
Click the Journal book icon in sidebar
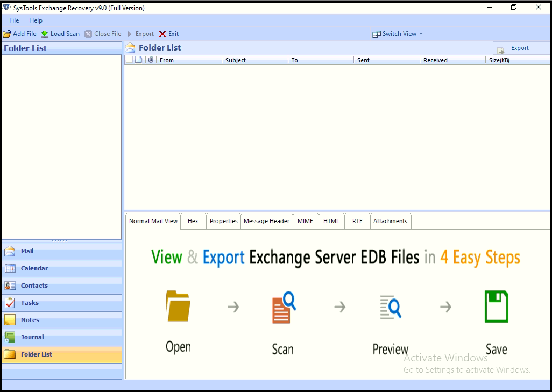10,337
